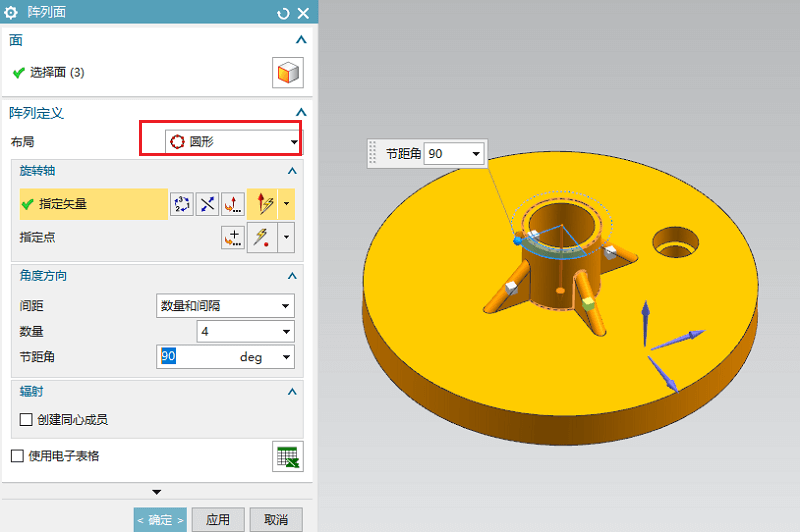Click the cycle solutions icon next to 指定矢量
Image resolution: width=800 pixels, height=532 pixels.
pyautogui.click(x=182, y=204)
